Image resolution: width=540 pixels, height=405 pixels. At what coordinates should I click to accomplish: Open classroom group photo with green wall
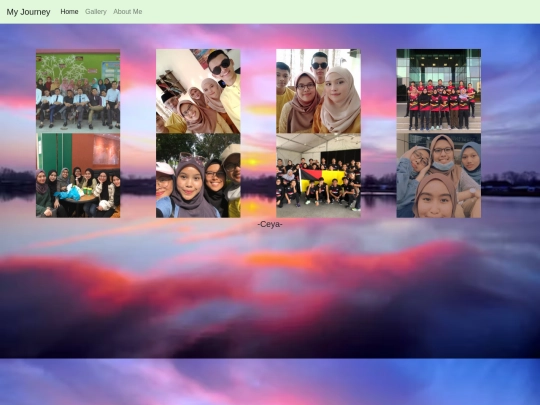point(78,91)
